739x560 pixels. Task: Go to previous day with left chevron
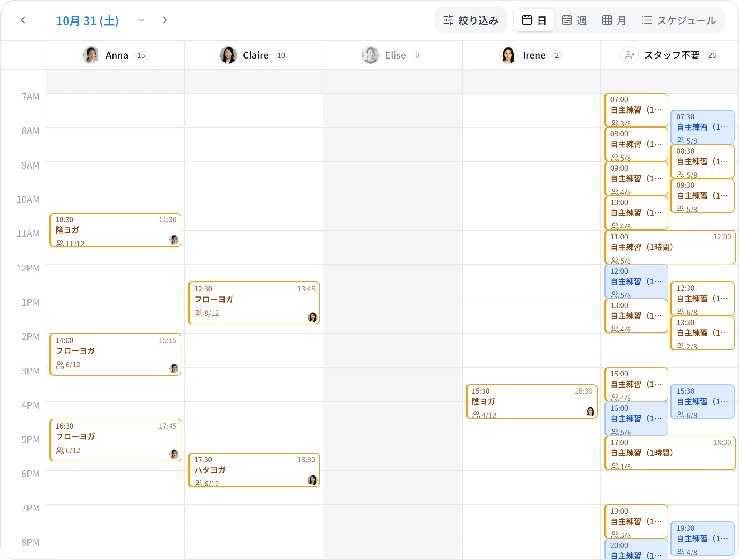(23, 20)
